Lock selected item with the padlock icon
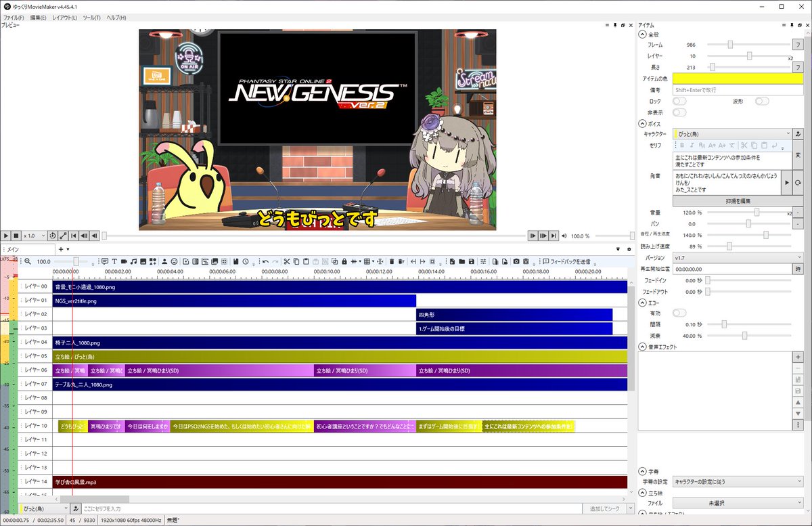 tap(344, 261)
